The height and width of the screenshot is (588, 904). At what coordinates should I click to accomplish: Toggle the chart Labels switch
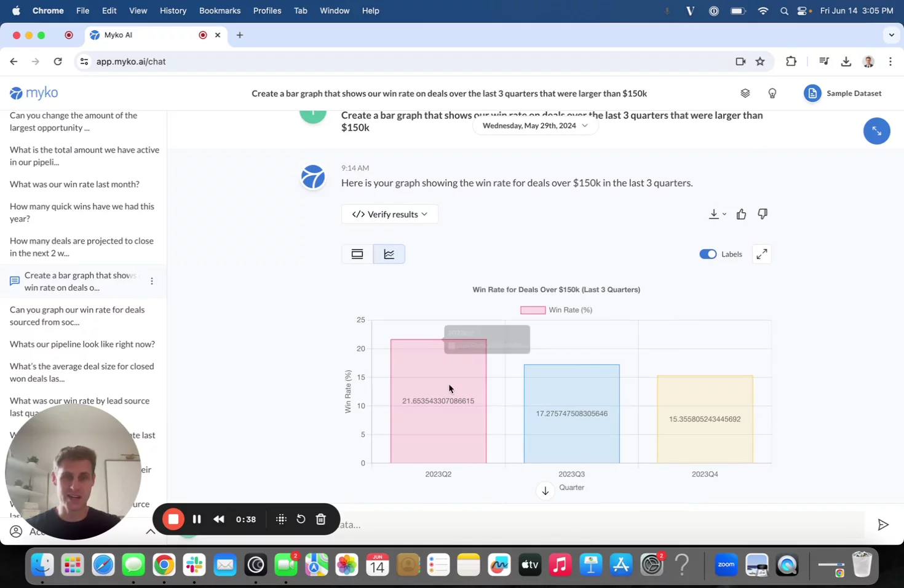(x=708, y=254)
